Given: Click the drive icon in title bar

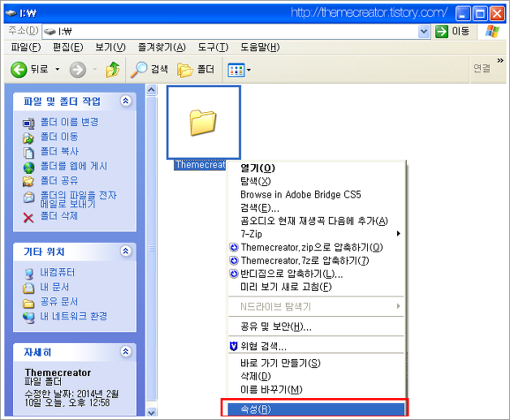Looking at the screenshot, I should 11,13.
